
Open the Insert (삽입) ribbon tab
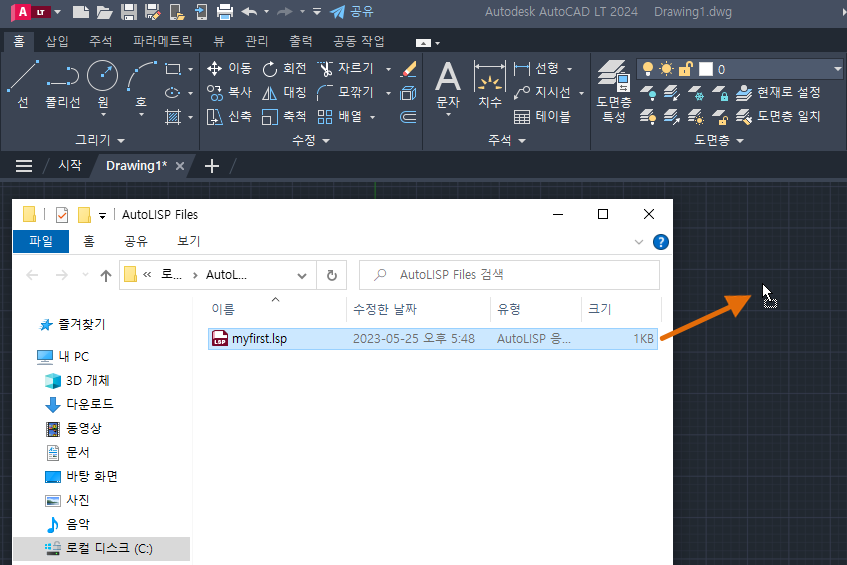tap(57, 41)
